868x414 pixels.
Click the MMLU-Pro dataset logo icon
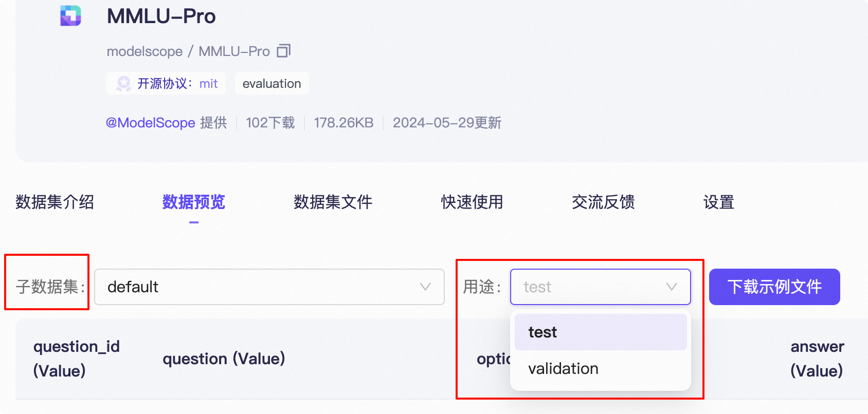71,16
